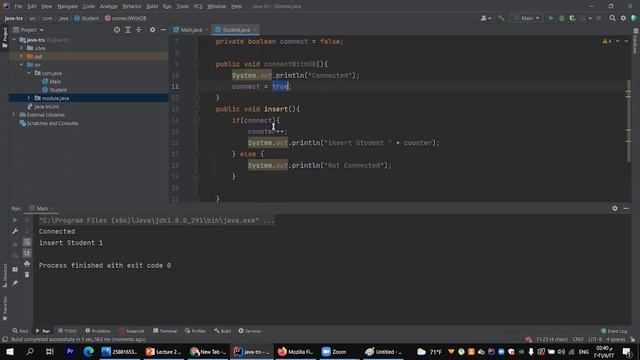Collapse all in Project panel toolbar
The height and width of the screenshot is (360, 640).
[138, 30]
